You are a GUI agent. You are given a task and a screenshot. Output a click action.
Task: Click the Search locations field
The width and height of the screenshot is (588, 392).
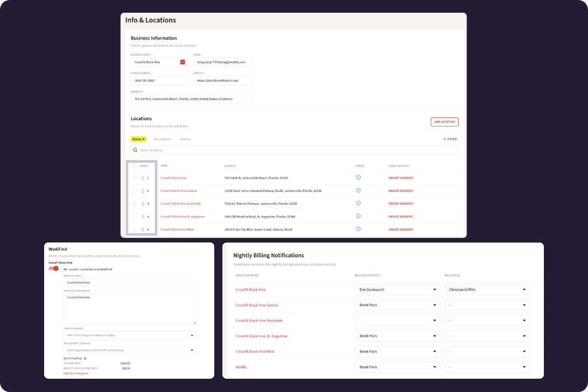(x=294, y=150)
